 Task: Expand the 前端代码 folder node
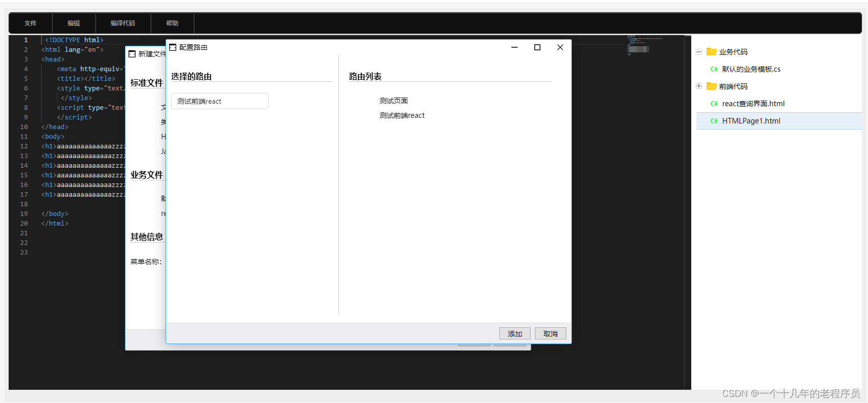(699, 86)
